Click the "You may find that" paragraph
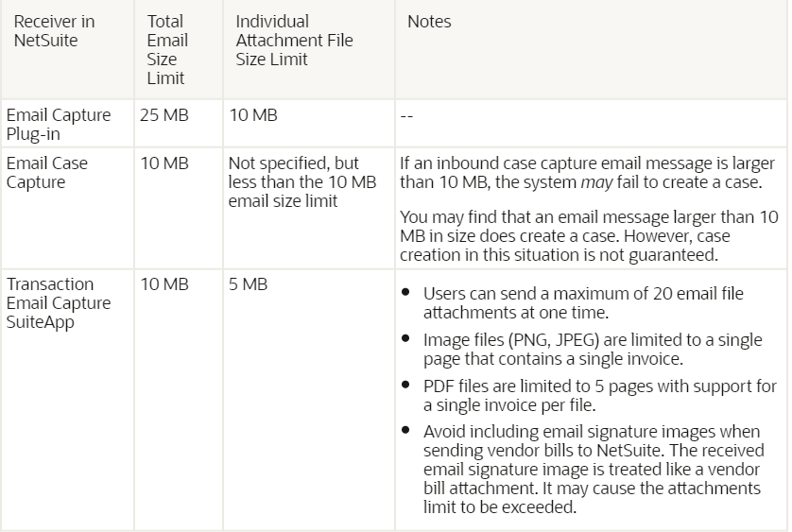Viewport: 792px width, 532px height. 586,235
